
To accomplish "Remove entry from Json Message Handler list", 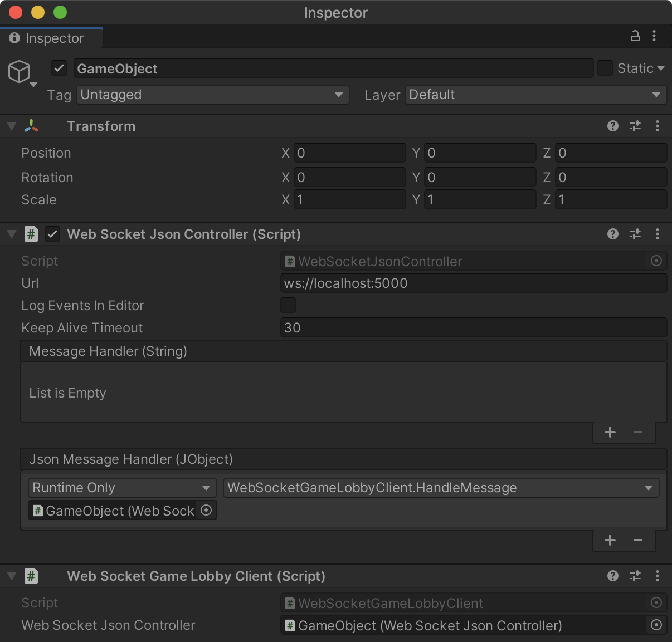I will 638,540.
